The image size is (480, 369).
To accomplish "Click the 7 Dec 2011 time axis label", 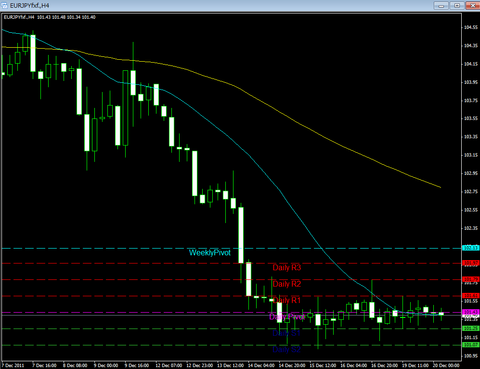I will [13, 365].
